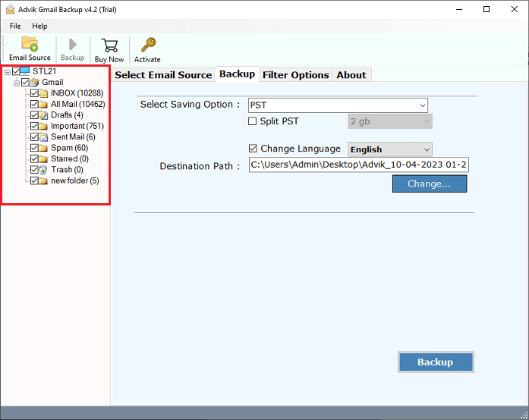The image size is (529, 420).
Task: Switch to the About tab
Action: [351, 75]
